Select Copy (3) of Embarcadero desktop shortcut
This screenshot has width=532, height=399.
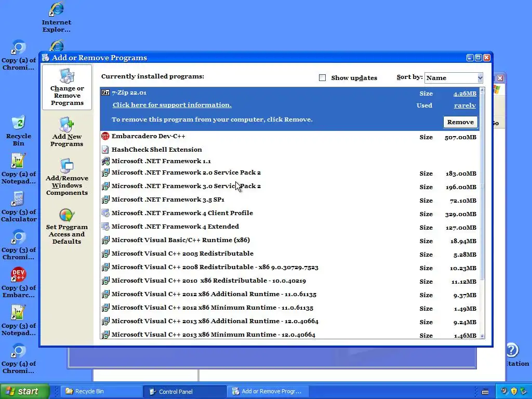point(18,282)
